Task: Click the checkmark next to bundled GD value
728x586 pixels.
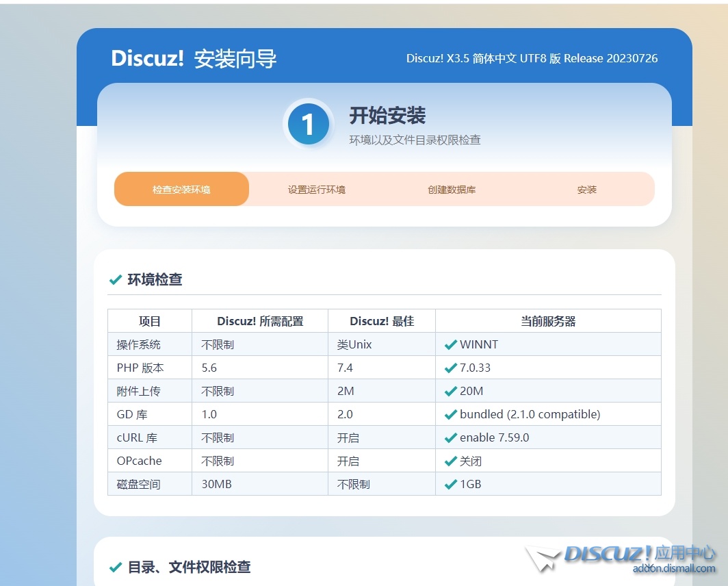Action: coord(450,415)
